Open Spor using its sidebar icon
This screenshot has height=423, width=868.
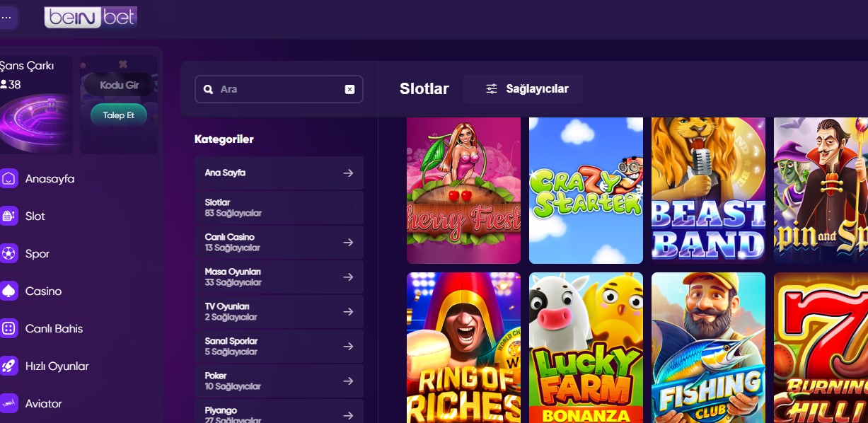pyautogui.click(x=8, y=253)
